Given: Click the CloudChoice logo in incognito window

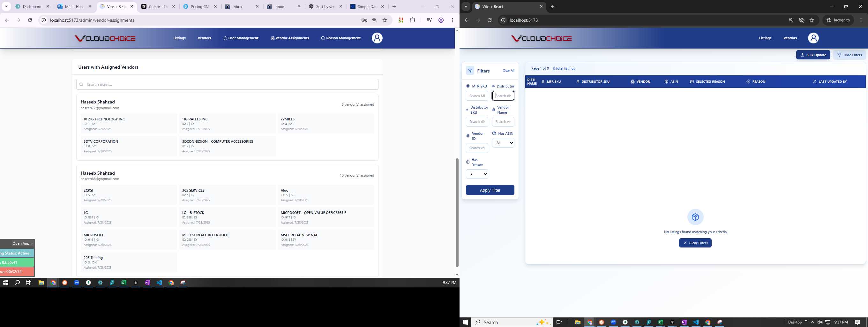Looking at the screenshot, I should tap(542, 38).
